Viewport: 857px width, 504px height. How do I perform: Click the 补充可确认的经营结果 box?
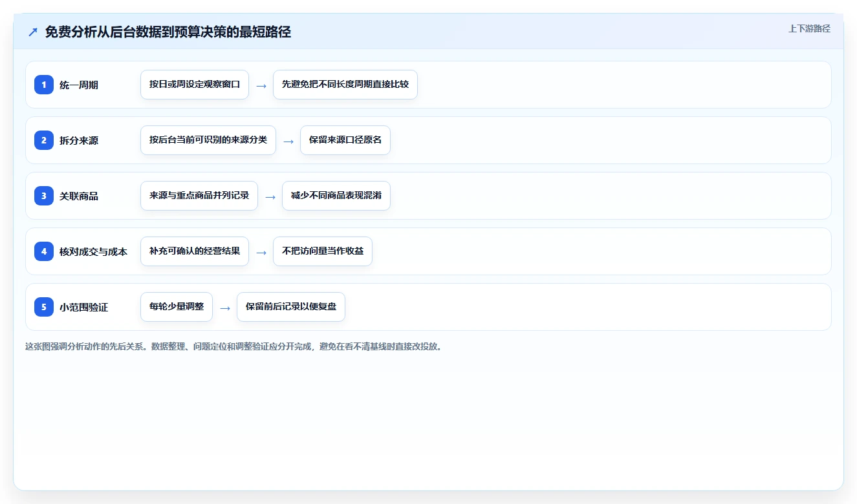click(x=195, y=251)
